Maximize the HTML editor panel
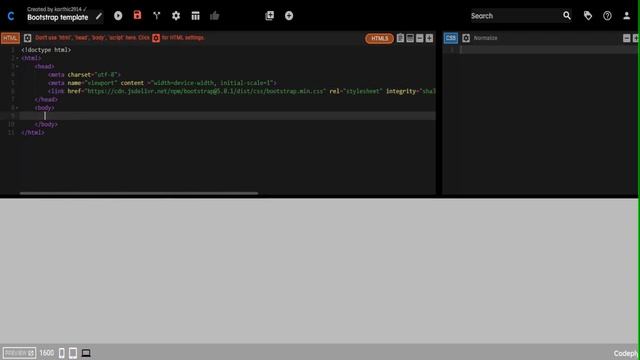The width and height of the screenshot is (640, 360). [429, 38]
